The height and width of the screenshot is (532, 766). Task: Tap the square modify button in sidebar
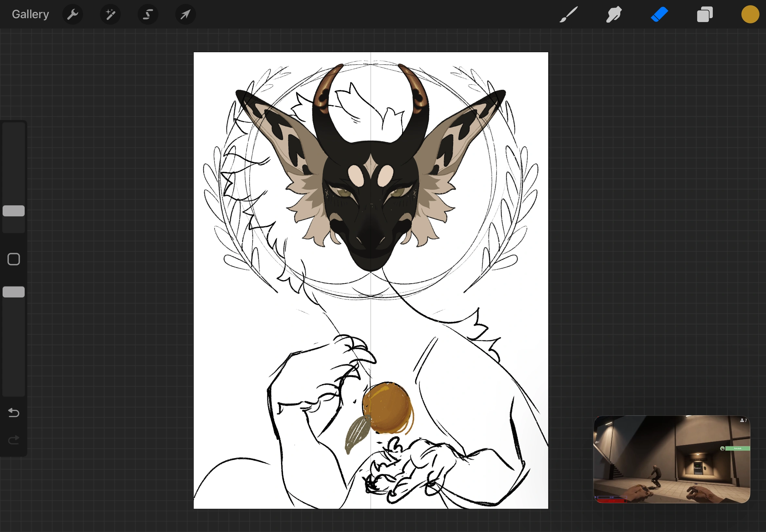pos(14,259)
